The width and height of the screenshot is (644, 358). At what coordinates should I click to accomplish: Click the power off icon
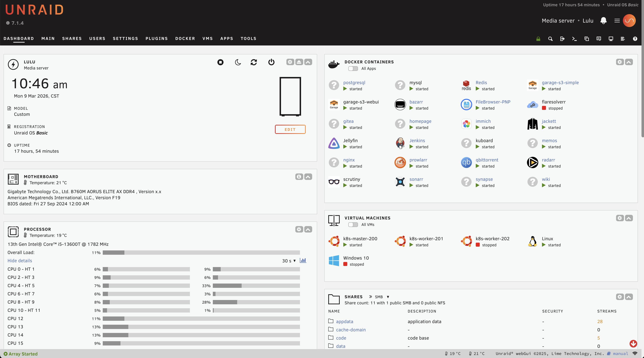pos(271,62)
